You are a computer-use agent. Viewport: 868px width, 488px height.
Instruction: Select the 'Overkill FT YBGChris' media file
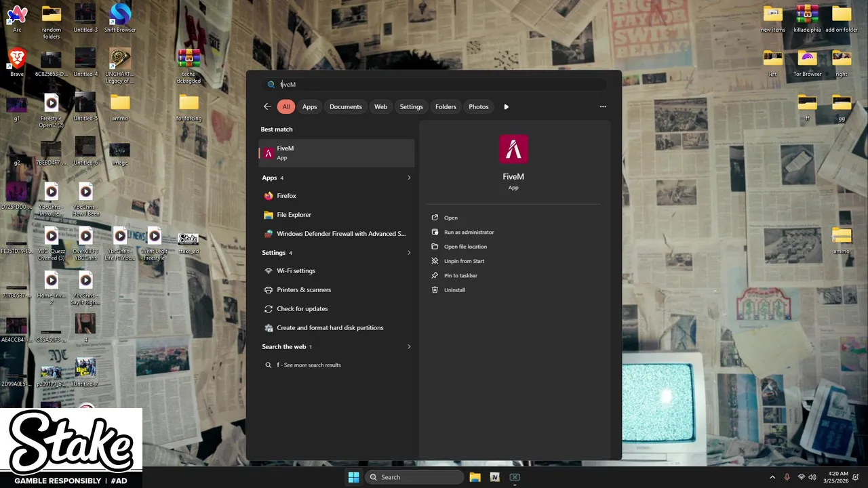pyautogui.click(x=85, y=244)
